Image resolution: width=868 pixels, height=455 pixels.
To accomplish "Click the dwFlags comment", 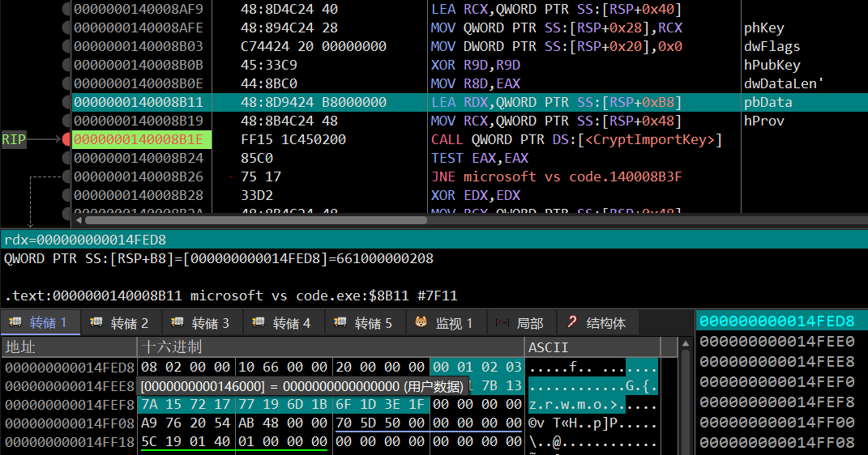I will (x=772, y=46).
